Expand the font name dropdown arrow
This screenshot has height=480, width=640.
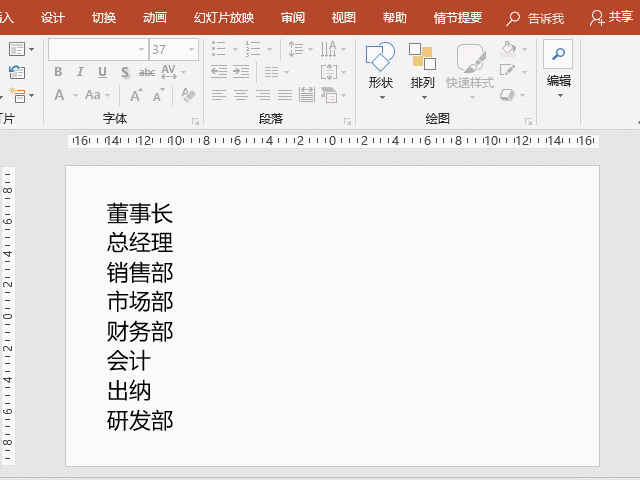point(141,49)
